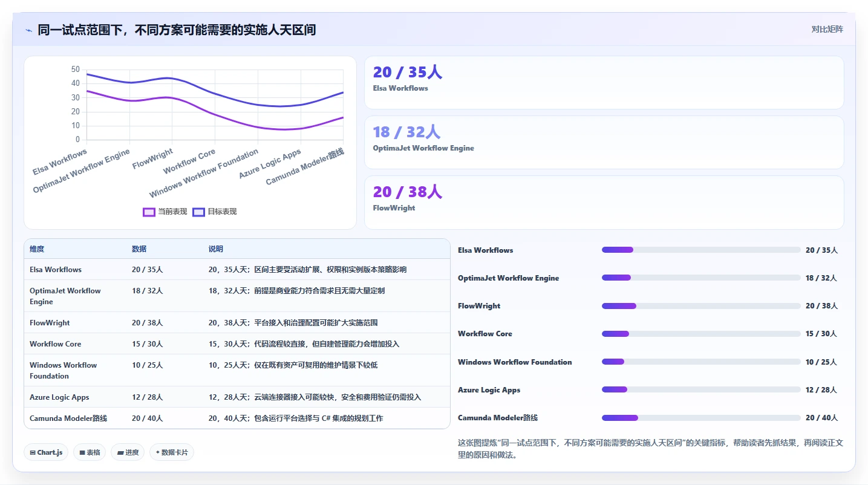Click the Windows Workflow Foundation progress bar
The image size is (868, 485).
701,362
